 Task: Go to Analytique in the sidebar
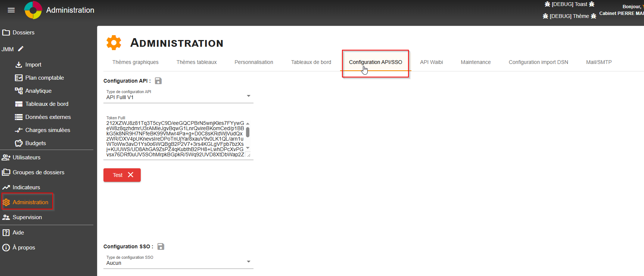tap(38, 91)
